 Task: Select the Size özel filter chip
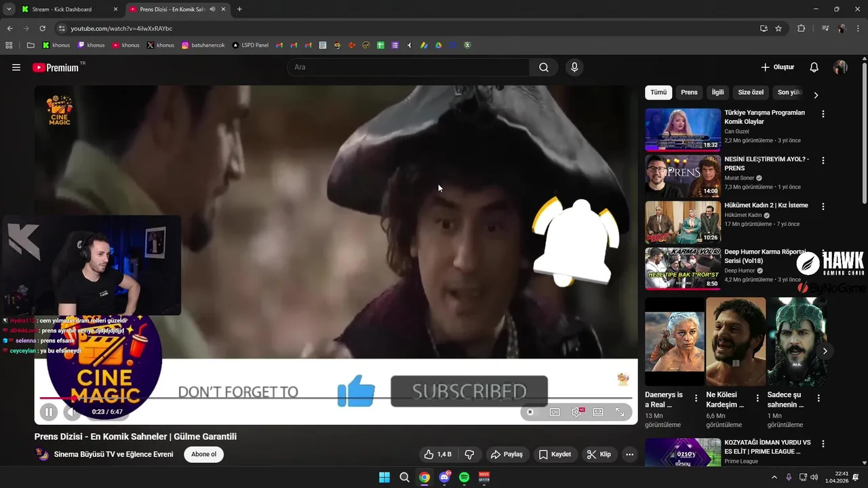(751, 92)
